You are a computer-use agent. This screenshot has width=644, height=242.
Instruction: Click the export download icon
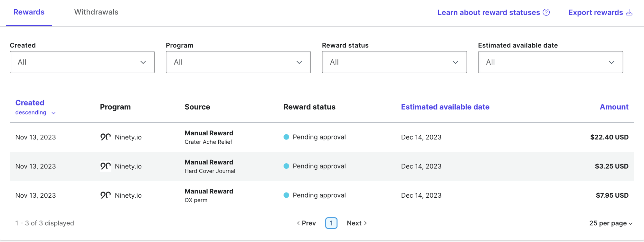pos(629,13)
